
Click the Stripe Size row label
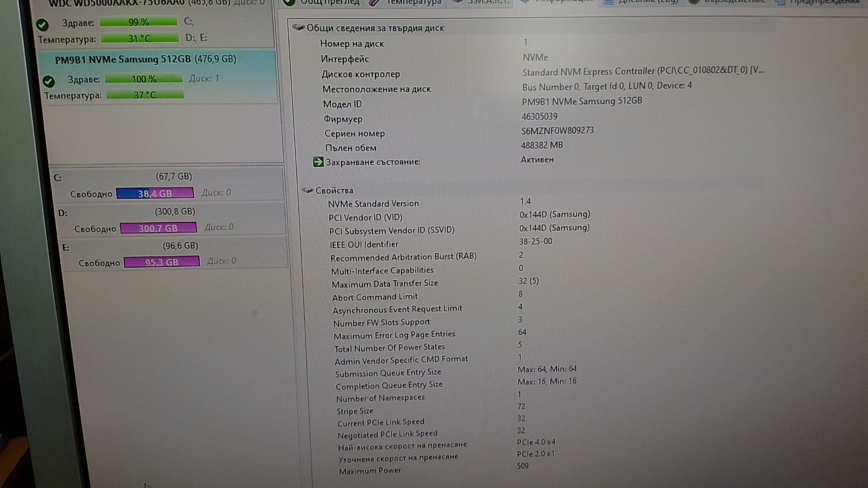pos(355,411)
